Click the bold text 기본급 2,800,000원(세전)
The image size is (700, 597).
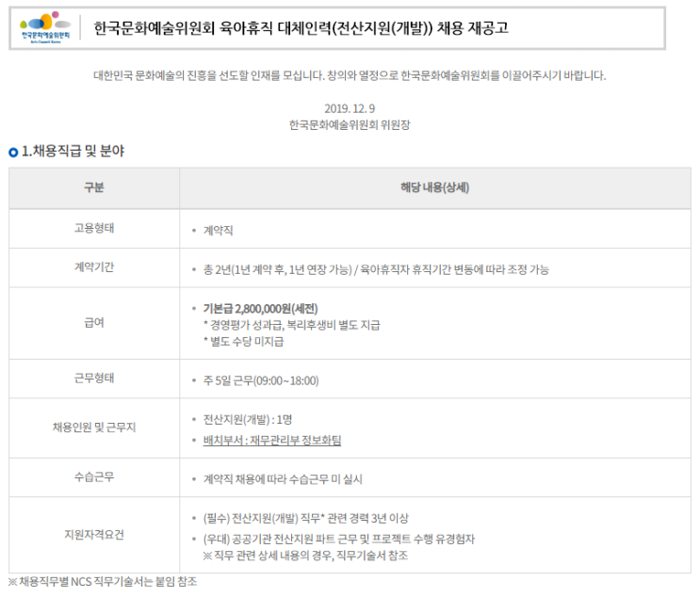tap(261, 309)
